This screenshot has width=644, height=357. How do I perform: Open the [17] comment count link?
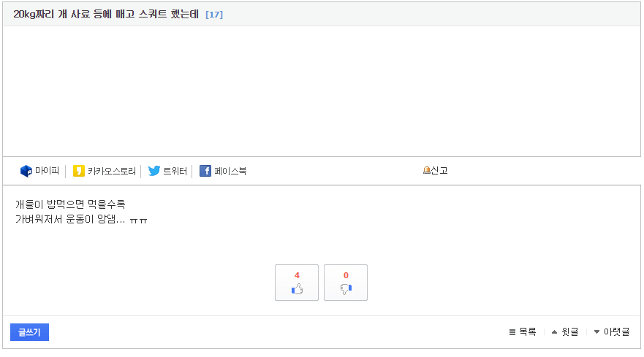(x=214, y=15)
